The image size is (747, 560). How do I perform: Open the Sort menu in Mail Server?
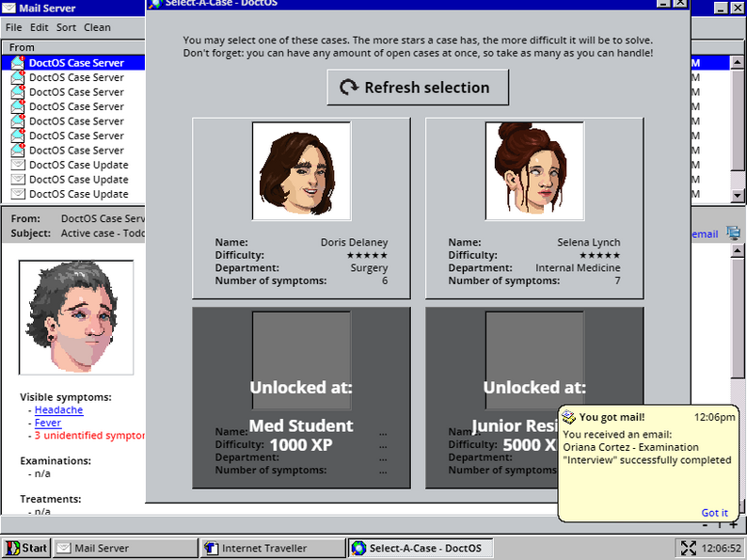66,27
